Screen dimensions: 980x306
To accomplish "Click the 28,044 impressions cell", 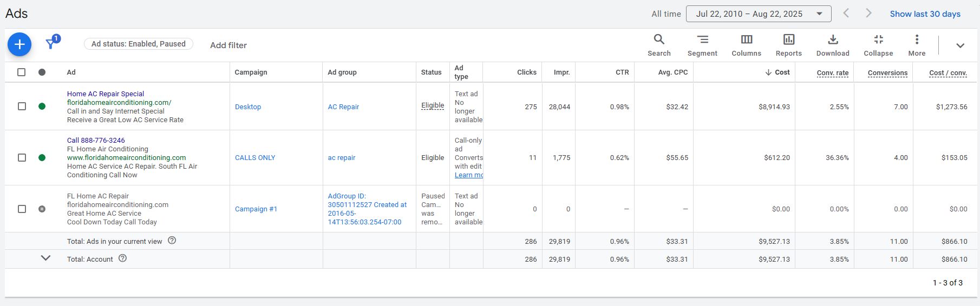I will pyautogui.click(x=559, y=107).
